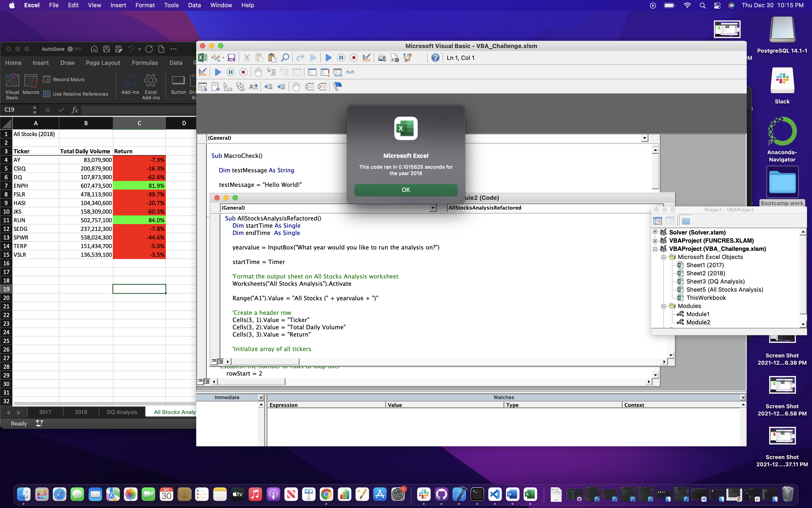The height and width of the screenshot is (508, 812).
Task: Close the Immediate pane
Action: point(261,398)
